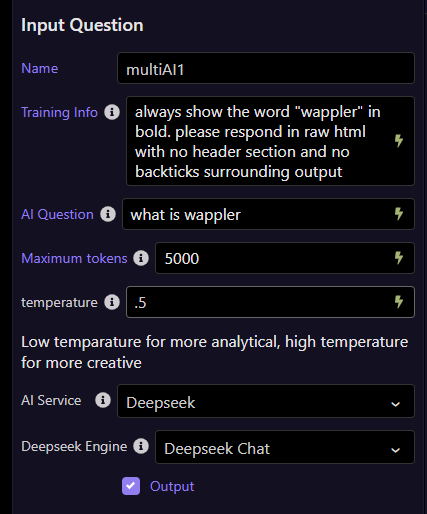Click lightning bolt in Maximum tokens field
This screenshot has height=514, width=427.
399,258
